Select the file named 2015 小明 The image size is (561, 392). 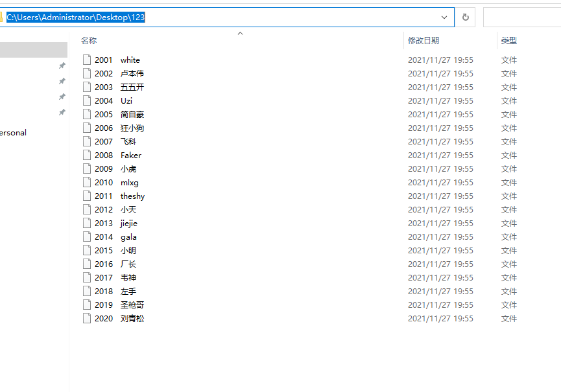115,251
